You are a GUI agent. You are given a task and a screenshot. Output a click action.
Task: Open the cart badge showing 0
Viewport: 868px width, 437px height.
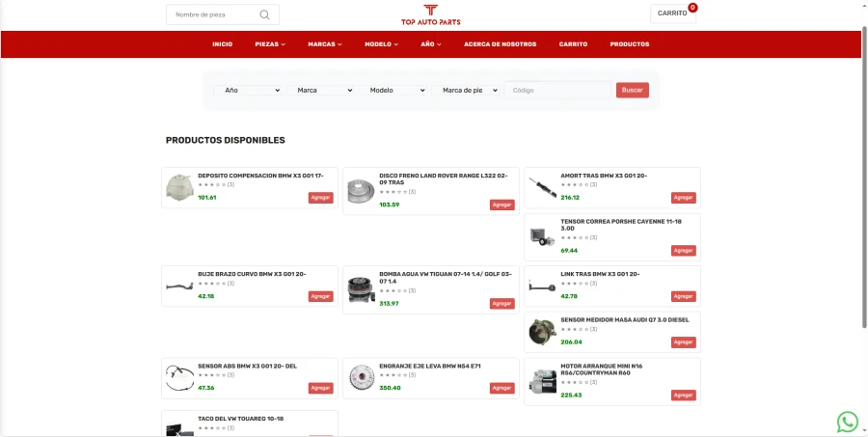[x=692, y=7]
